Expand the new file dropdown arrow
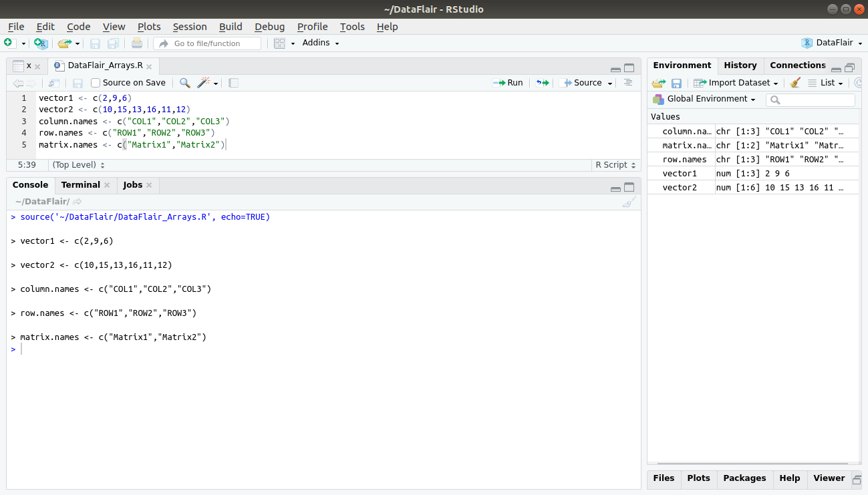 click(23, 44)
